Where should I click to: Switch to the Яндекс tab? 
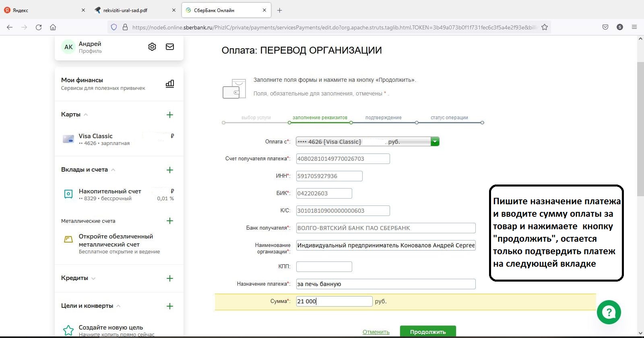point(45,10)
